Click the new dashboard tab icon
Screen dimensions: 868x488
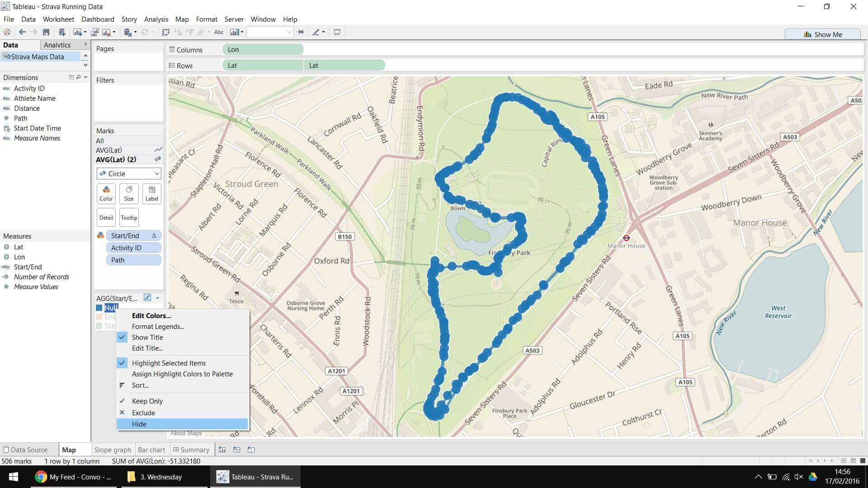tap(236, 450)
